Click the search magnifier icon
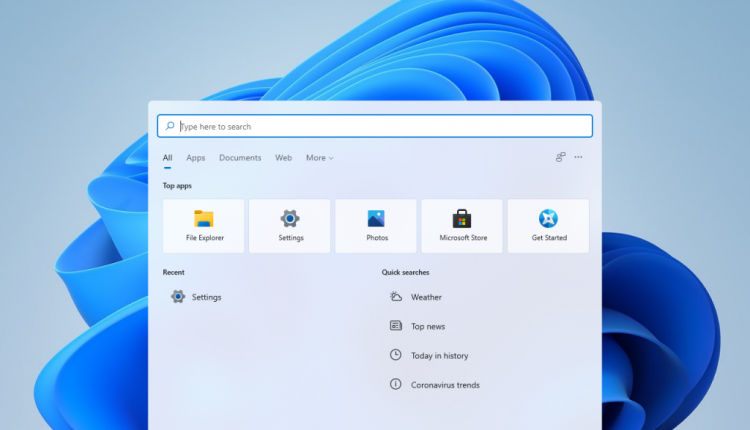The width and height of the screenshot is (750, 430). [x=170, y=127]
